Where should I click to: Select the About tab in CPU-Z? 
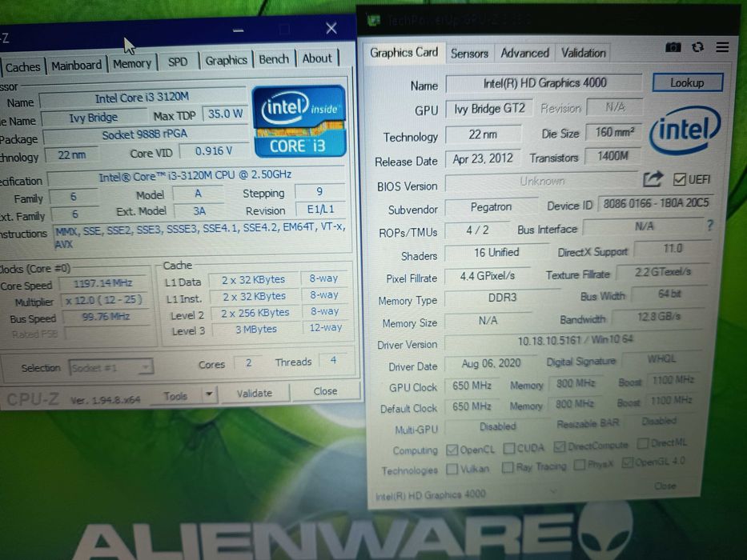[x=317, y=58]
